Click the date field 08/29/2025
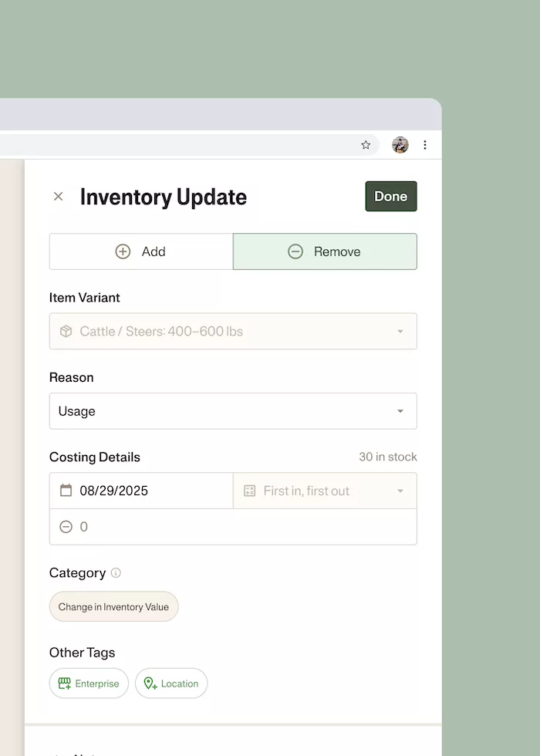540x756 pixels. (x=114, y=491)
